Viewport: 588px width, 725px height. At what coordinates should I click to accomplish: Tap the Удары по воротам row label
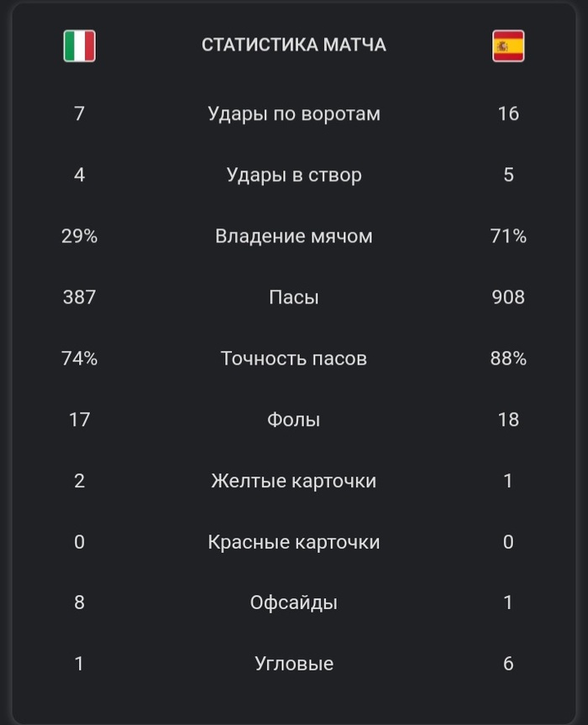coord(293,113)
